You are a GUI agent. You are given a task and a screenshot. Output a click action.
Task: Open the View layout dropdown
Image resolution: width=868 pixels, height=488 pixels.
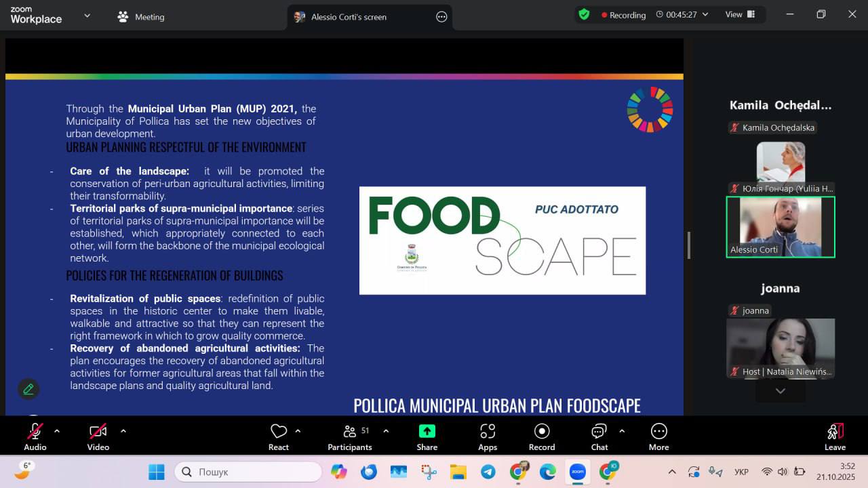tap(741, 14)
